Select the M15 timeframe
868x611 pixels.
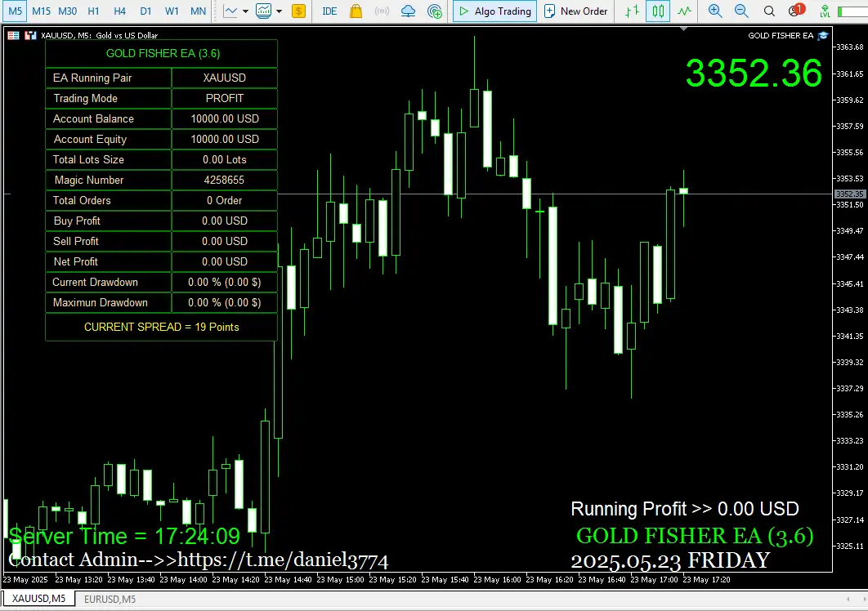(x=42, y=11)
